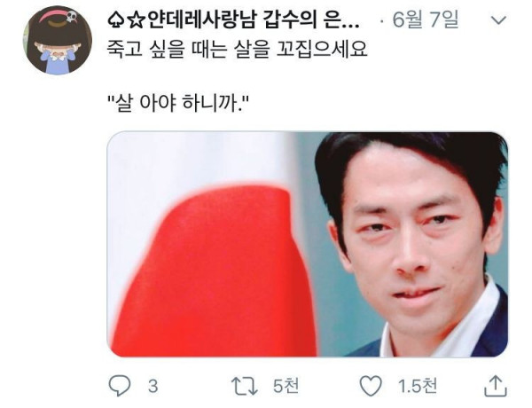
Task: Expand the tweet options chevron
Action: point(498,20)
